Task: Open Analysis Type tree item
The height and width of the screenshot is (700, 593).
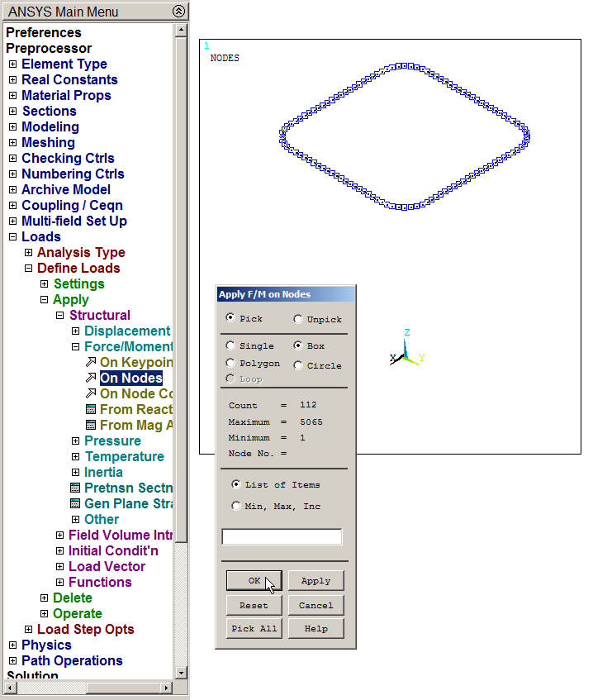Action: pyautogui.click(x=81, y=252)
